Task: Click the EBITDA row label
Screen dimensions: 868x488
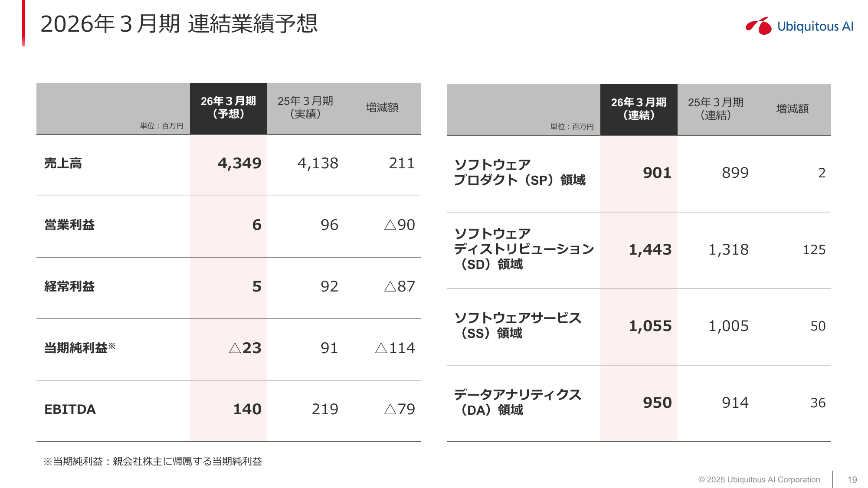Action: (x=70, y=409)
